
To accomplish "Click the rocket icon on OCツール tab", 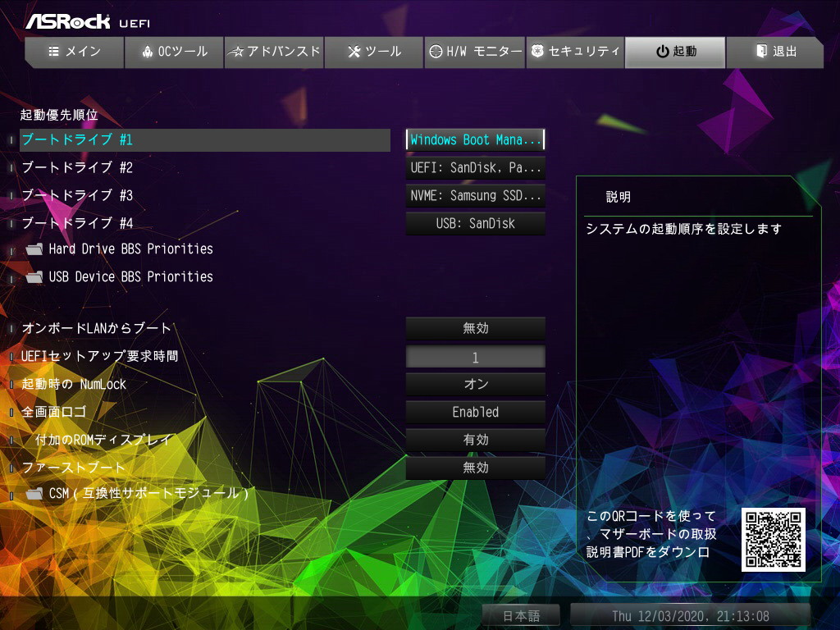I will (147, 52).
